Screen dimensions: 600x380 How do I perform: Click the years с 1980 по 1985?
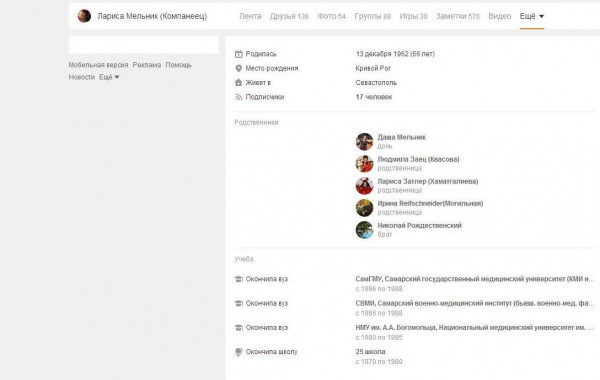pyautogui.click(x=379, y=338)
